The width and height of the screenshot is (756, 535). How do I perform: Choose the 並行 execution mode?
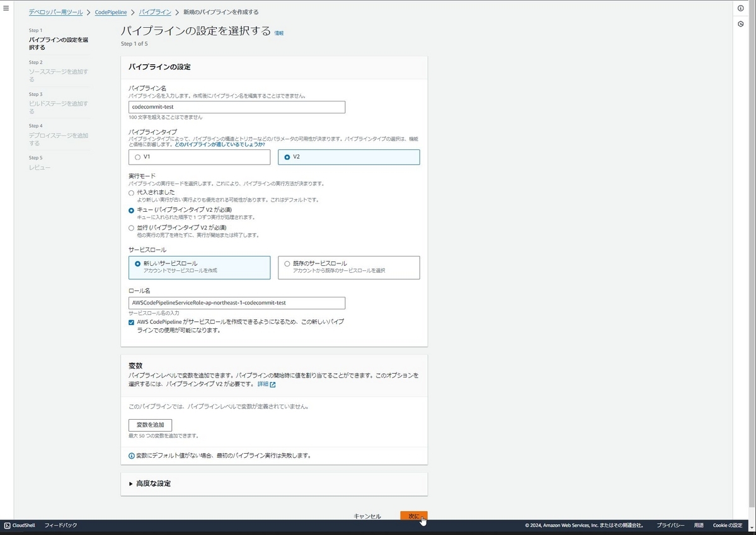tap(132, 227)
